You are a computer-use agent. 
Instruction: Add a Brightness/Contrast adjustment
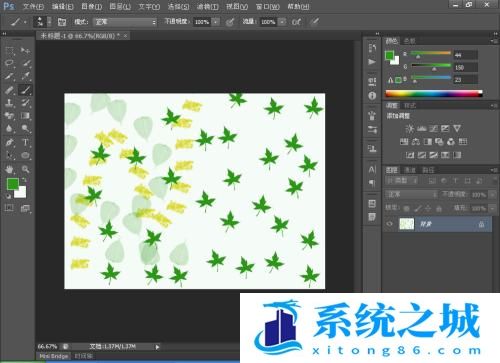tap(410, 129)
